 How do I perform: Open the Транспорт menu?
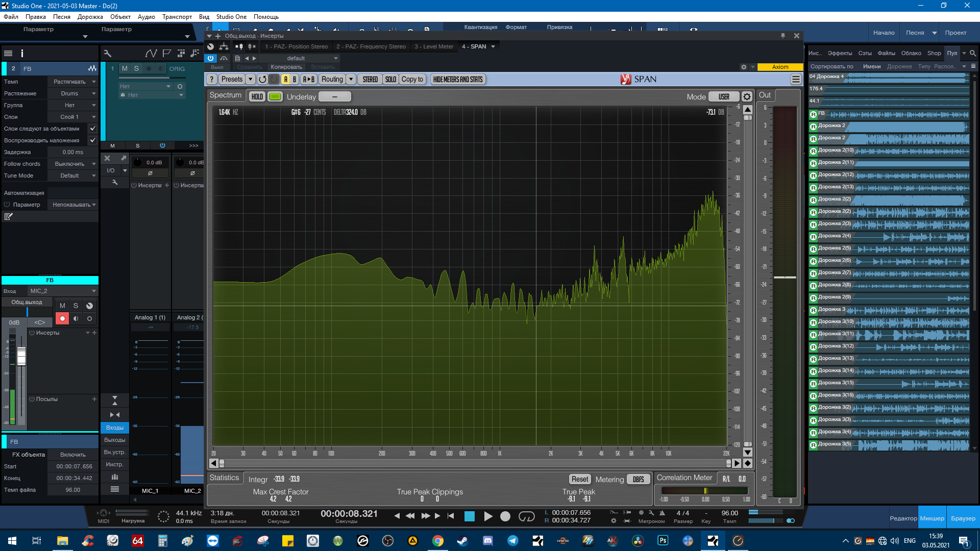tap(177, 17)
